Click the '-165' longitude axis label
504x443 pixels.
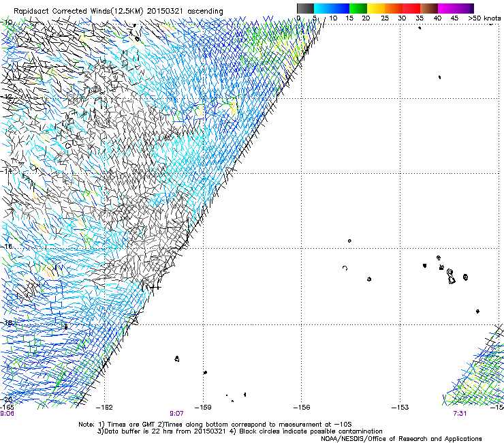[7, 408]
